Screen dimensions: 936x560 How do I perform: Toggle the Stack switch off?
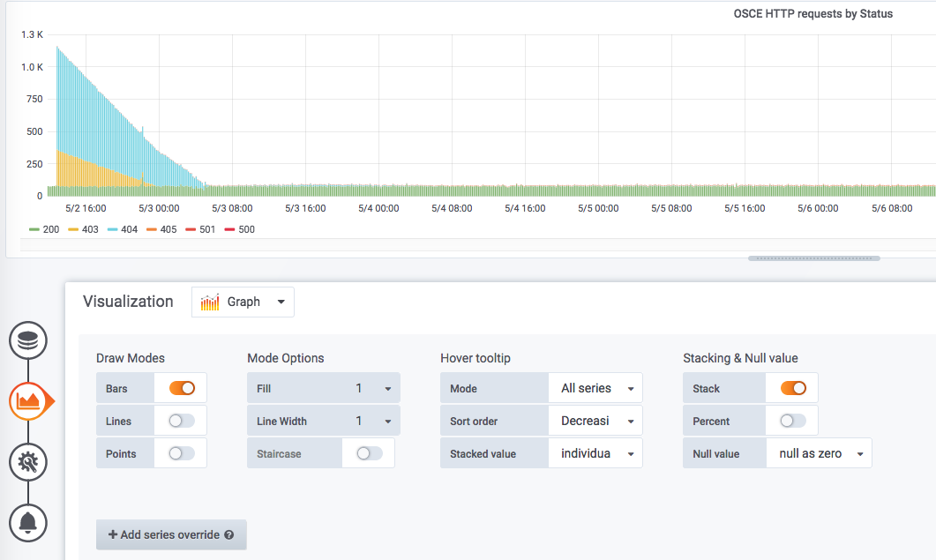click(793, 388)
